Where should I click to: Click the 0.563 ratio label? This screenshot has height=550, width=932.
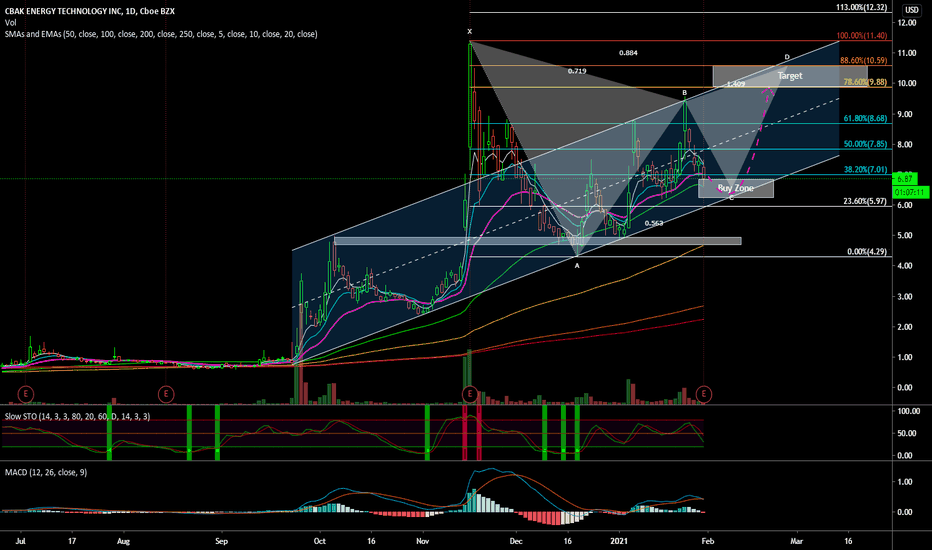(654, 224)
